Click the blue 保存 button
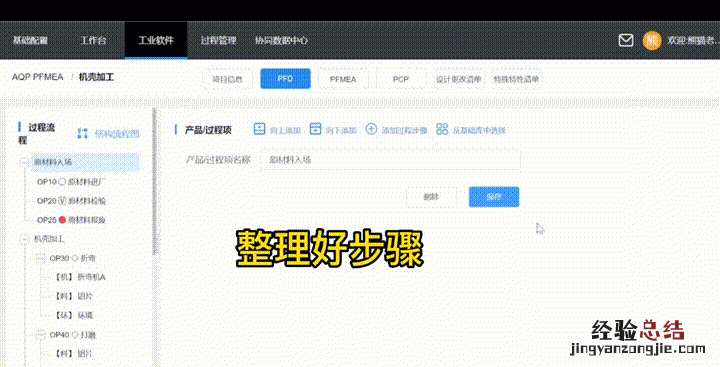720x367 pixels. coord(494,197)
